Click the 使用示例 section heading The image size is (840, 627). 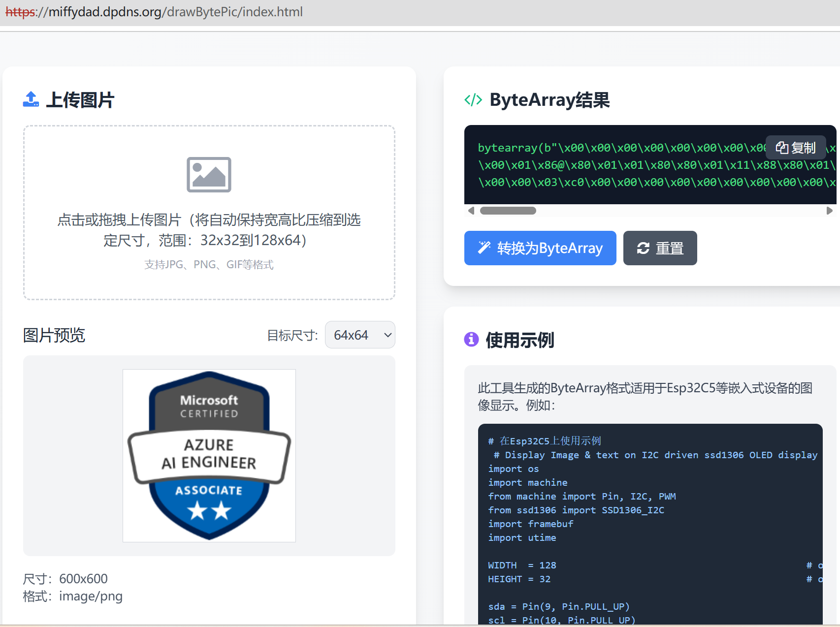tap(520, 340)
